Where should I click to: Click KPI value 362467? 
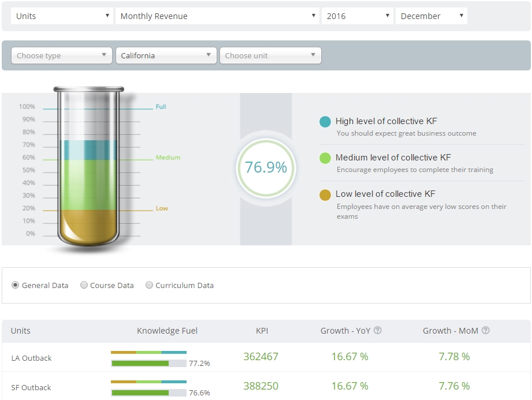pos(261,357)
